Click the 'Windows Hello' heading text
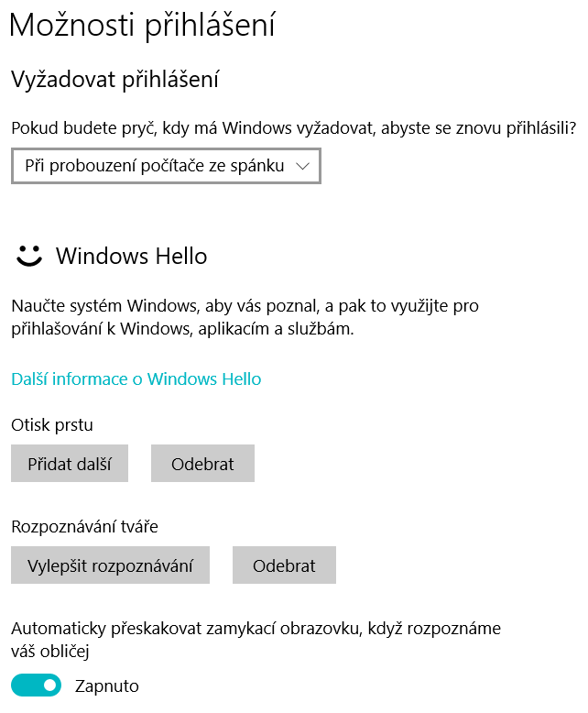The image size is (588, 713). click(x=132, y=256)
